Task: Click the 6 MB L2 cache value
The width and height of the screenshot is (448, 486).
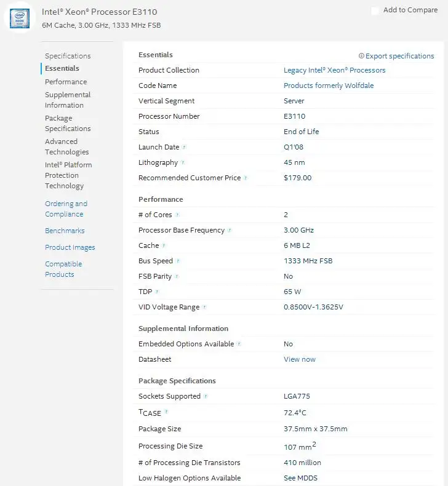Action: click(297, 245)
